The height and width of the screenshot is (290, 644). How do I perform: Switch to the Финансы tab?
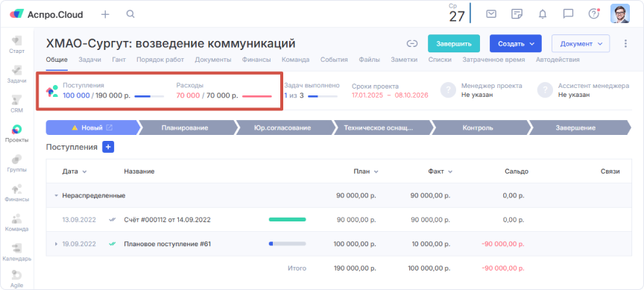point(256,60)
